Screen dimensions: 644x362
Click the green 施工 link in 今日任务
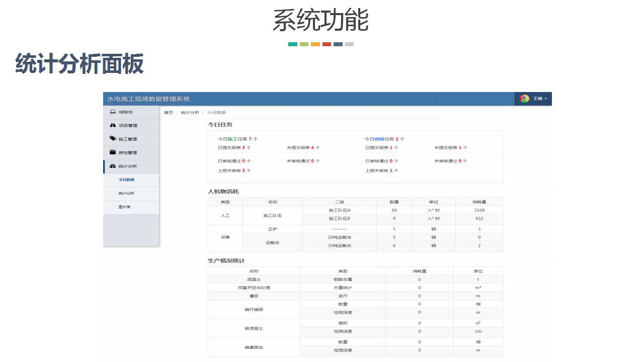232,139
